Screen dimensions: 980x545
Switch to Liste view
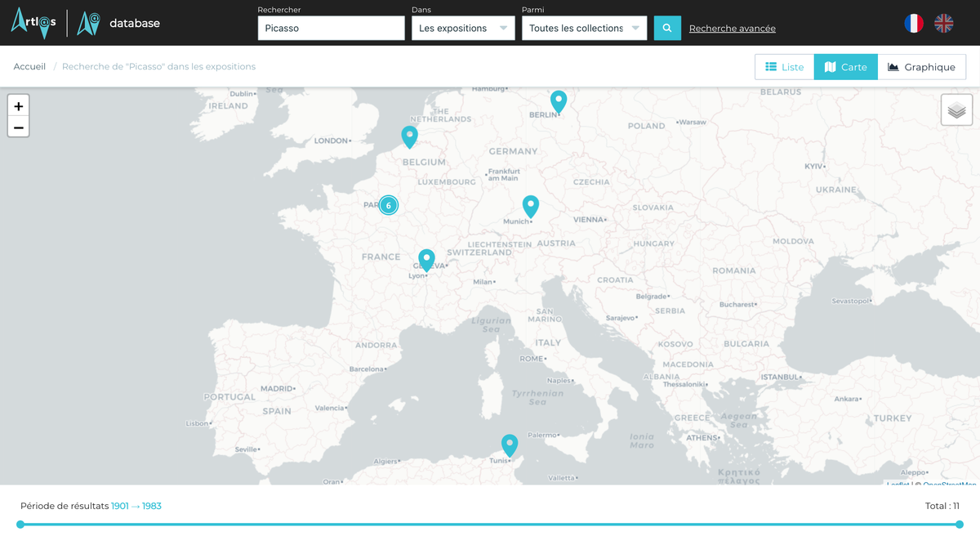784,67
